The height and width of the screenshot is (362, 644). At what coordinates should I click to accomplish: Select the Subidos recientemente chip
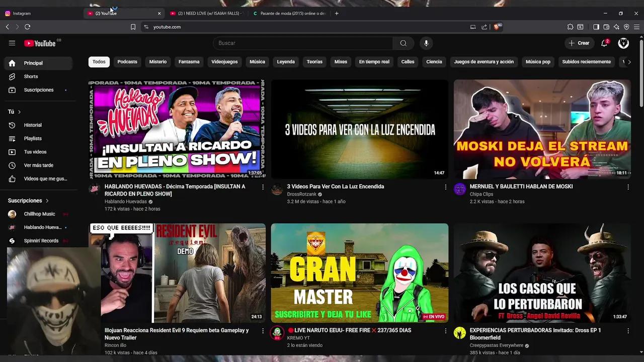click(587, 62)
